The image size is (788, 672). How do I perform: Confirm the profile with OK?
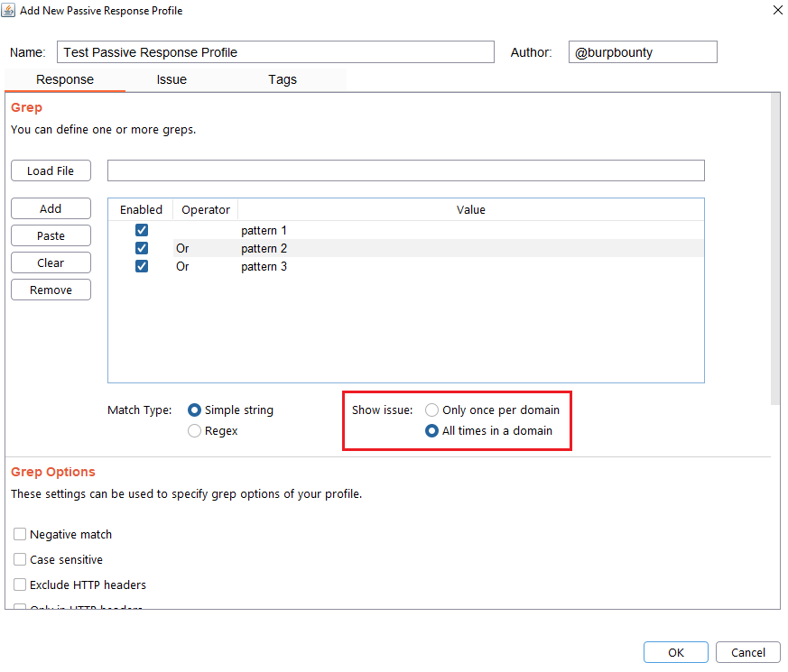(676, 652)
